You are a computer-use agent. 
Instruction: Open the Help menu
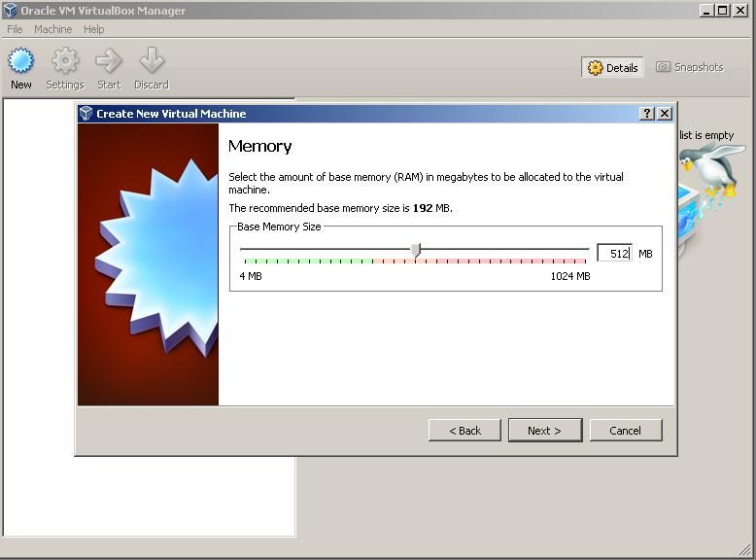coord(93,29)
